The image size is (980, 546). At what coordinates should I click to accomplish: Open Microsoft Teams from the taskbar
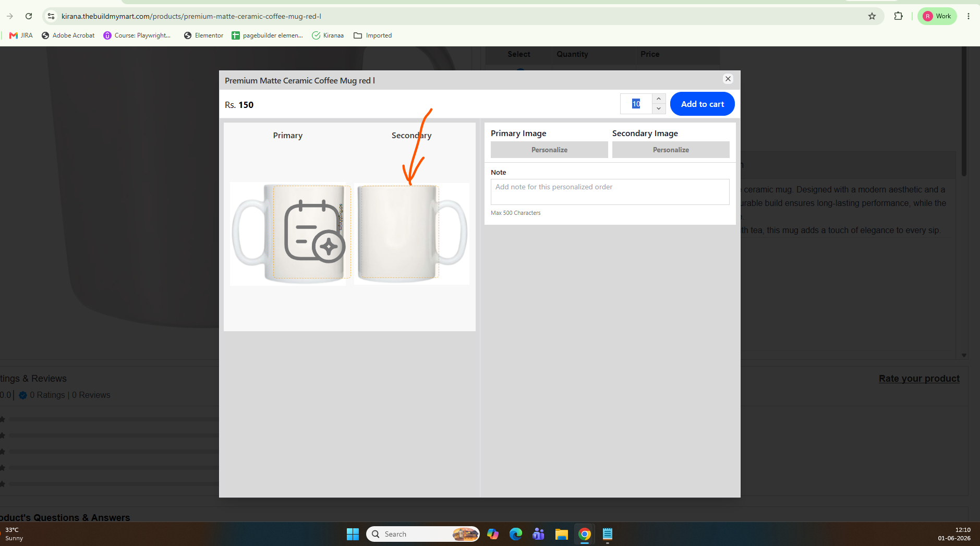click(x=539, y=534)
